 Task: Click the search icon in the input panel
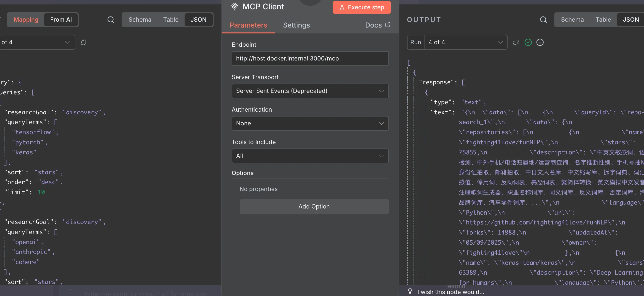[111, 20]
